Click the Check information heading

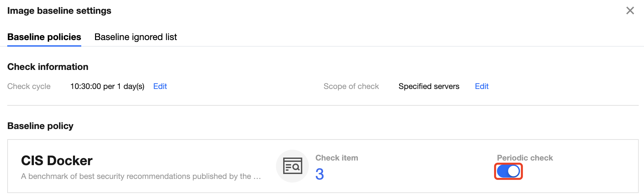point(48,67)
